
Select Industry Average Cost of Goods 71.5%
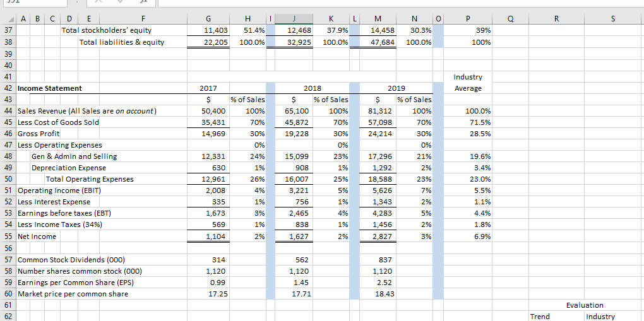coord(480,122)
